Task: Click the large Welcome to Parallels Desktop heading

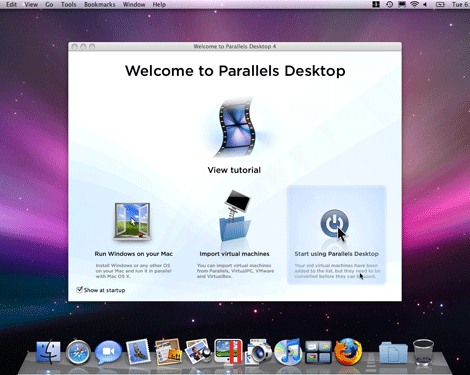Action: [235, 71]
